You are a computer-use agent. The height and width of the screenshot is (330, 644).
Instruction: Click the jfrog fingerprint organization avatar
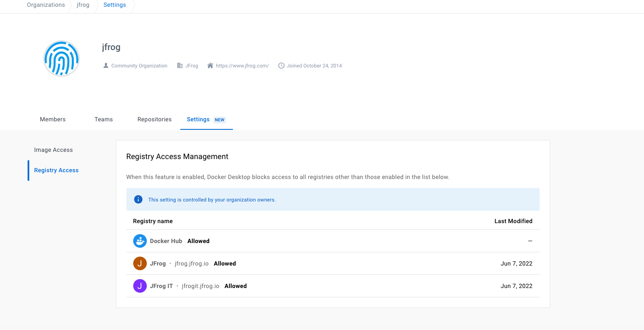click(61, 58)
